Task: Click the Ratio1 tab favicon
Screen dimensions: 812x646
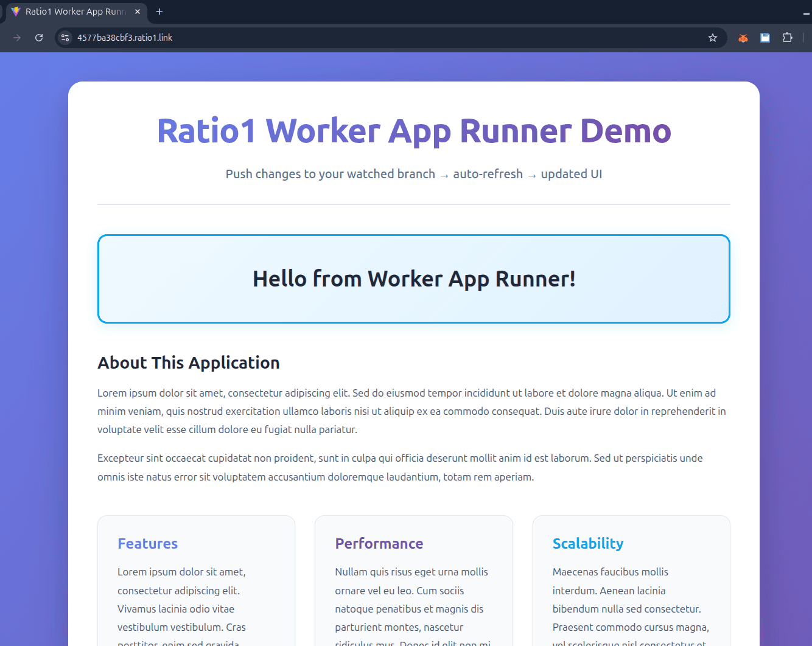Action: [x=16, y=12]
